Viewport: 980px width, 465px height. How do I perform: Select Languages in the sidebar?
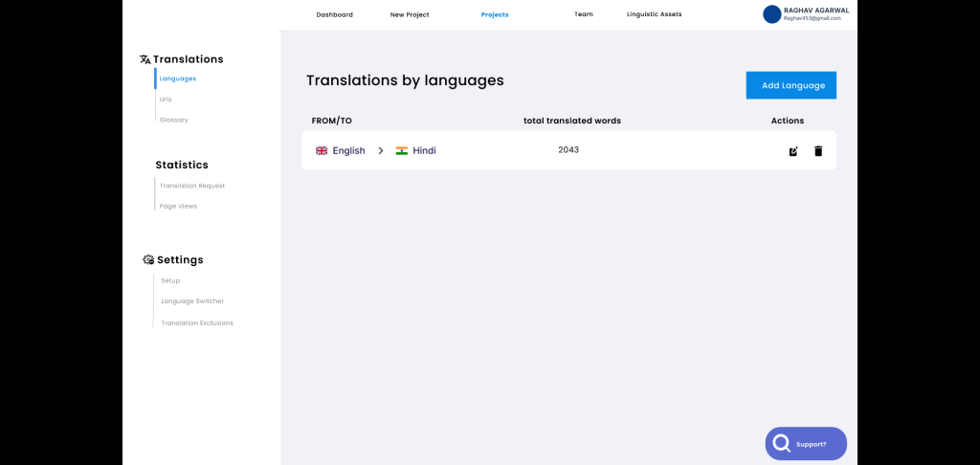tap(177, 78)
